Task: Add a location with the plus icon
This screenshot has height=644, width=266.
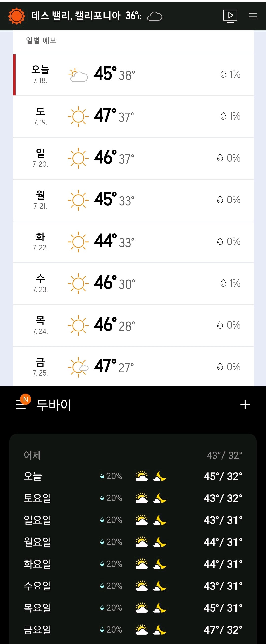Action: coord(245,405)
